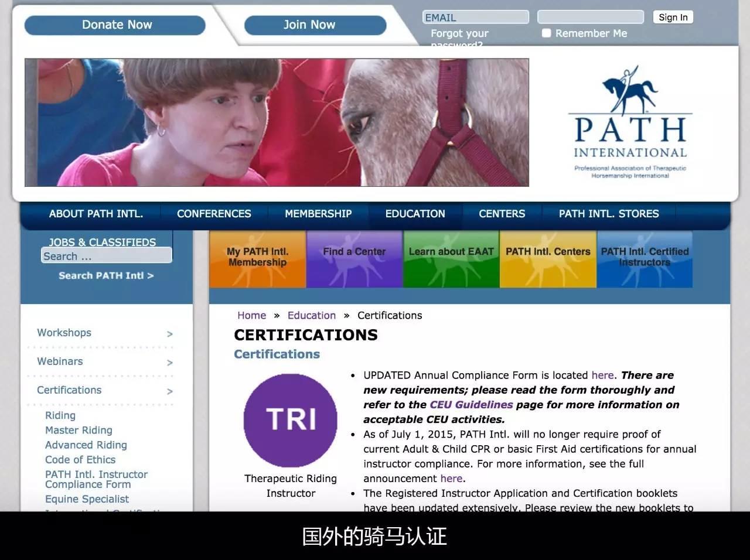Open the Code of Ethics sublink
The height and width of the screenshot is (560, 750).
pyautogui.click(x=80, y=460)
